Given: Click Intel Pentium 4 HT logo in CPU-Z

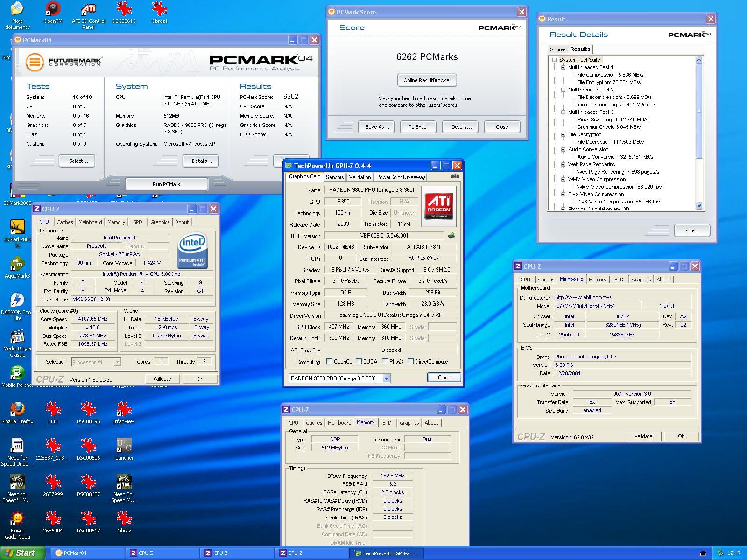Looking at the screenshot, I should click(192, 251).
